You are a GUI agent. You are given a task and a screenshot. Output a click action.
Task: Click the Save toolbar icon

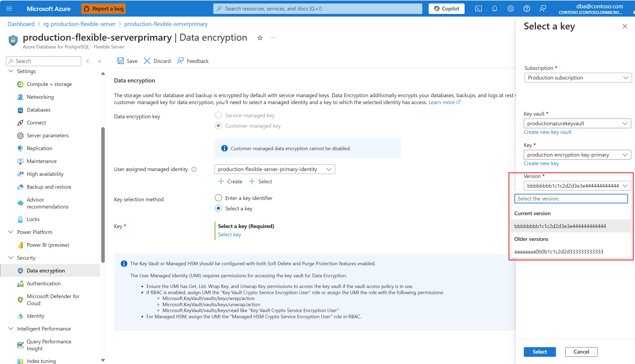point(121,61)
